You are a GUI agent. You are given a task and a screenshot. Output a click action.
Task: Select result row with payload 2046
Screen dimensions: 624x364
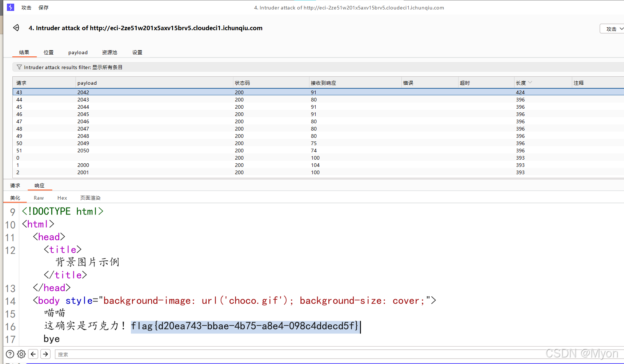pyautogui.click(x=318, y=121)
